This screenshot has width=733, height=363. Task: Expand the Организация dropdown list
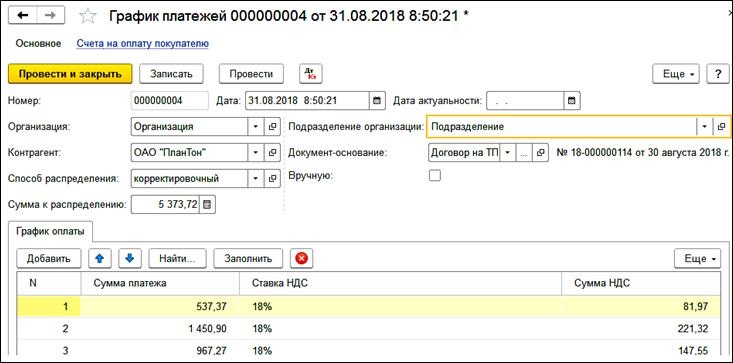pyautogui.click(x=256, y=127)
